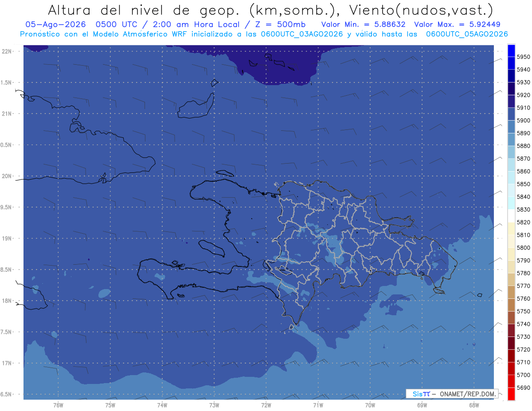Select '2:00 am Hora Local' text
This screenshot has height=411, width=532.
[199, 24]
